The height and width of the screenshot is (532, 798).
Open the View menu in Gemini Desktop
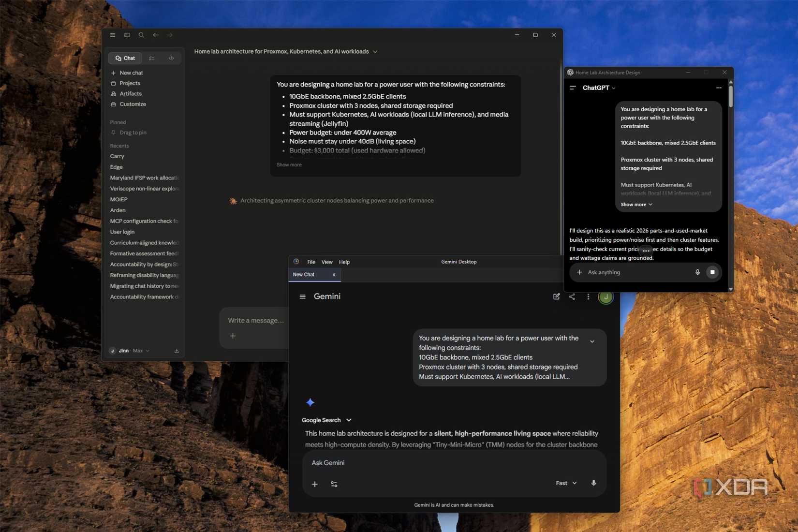[x=327, y=262]
